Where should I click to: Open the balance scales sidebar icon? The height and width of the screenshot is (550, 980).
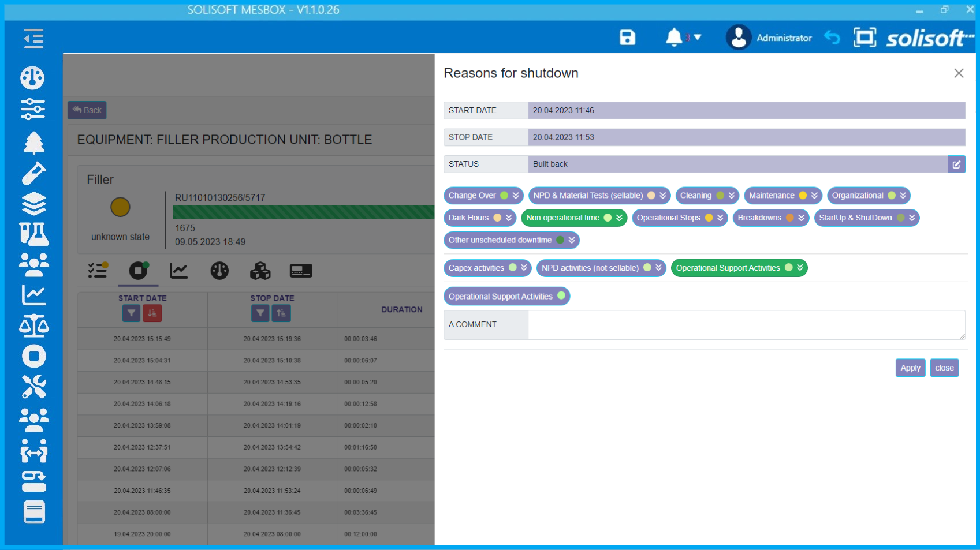(x=33, y=325)
